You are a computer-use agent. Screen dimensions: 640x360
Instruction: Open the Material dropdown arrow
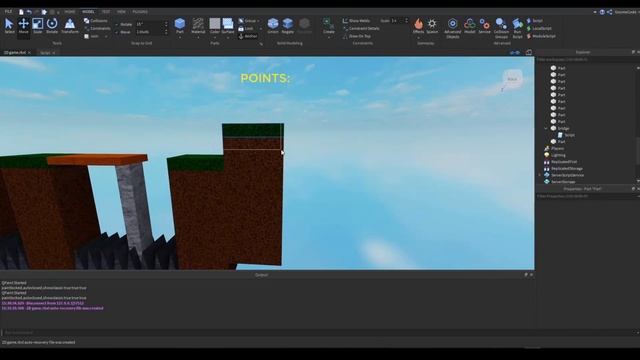coord(198,38)
